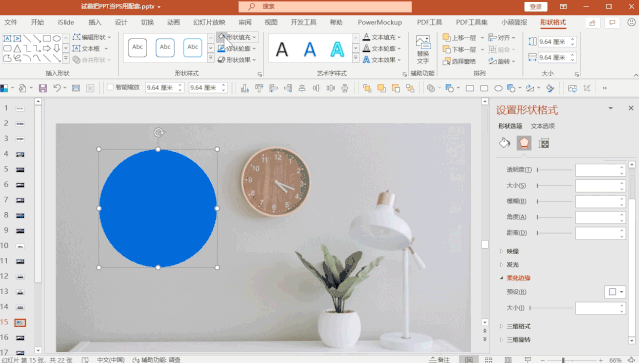Click the Replace Text (替换文字) accessibility button
Image resolution: width=639 pixels, height=363 pixels.
(x=423, y=49)
